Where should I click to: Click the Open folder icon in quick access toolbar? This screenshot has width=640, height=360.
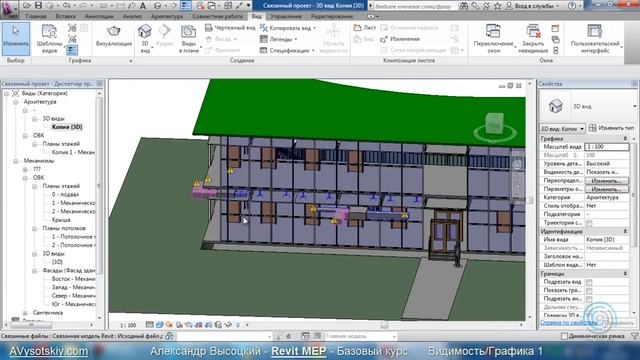point(27,6)
